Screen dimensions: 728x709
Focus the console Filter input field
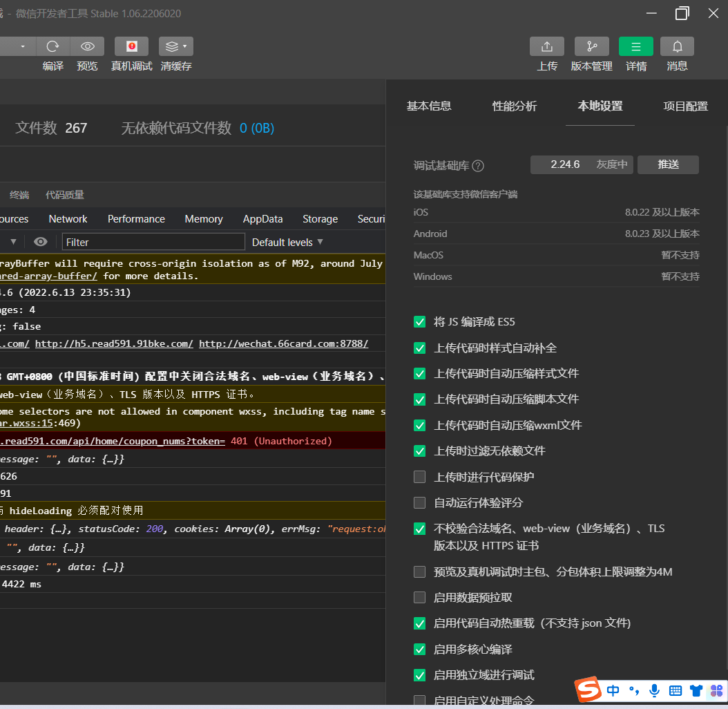(153, 242)
